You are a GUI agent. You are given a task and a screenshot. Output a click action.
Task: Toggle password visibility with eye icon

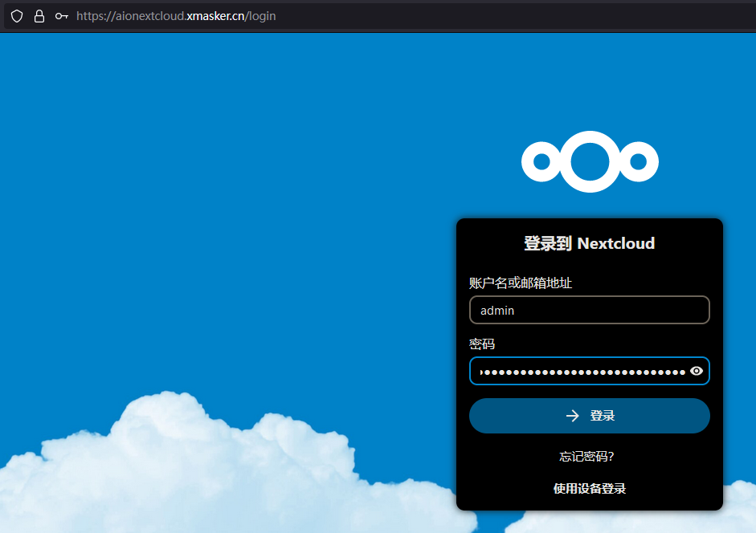pyautogui.click(x=697, y=371)
